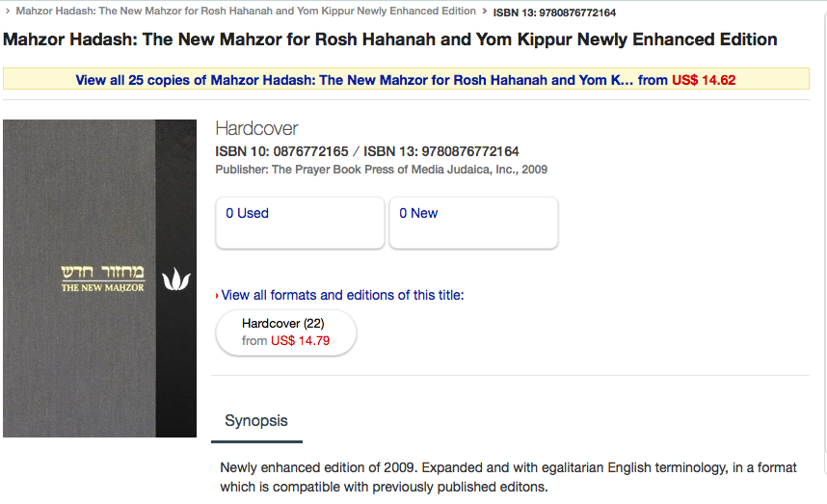Switch to the Synopsis tab

tap(256, 421)
